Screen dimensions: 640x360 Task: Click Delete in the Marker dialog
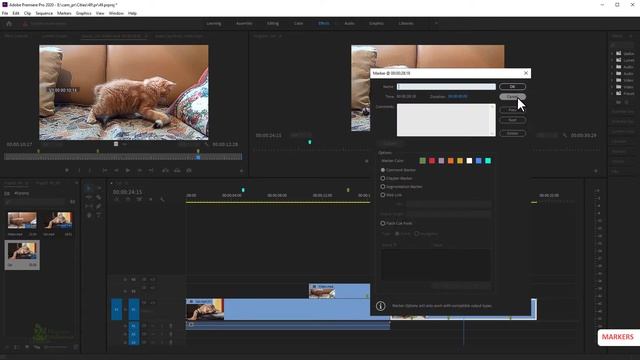coord(513,133)
